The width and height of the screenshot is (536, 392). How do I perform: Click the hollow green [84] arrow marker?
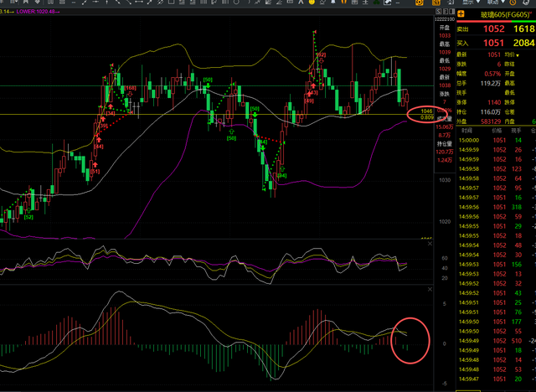click(x=282, y=169)
